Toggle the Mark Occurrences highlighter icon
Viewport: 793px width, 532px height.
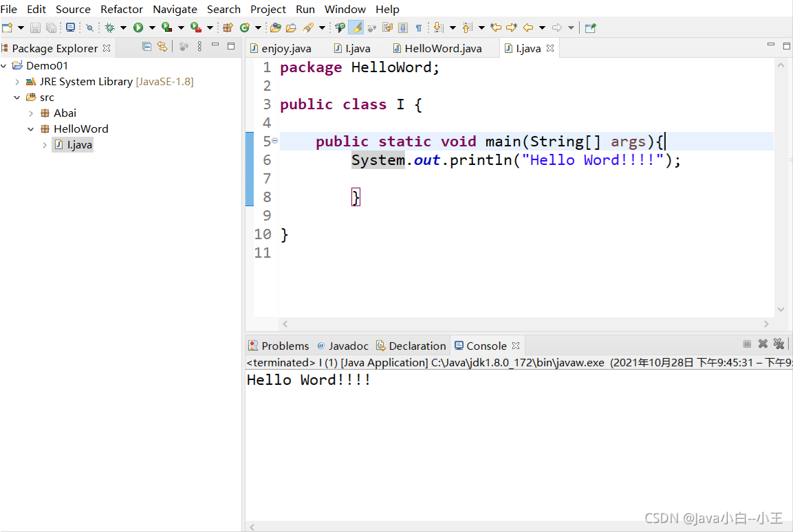356,27
